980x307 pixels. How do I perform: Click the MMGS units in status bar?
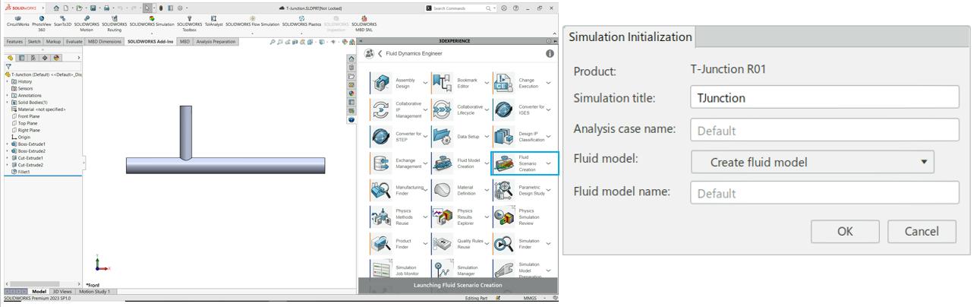[x=529, y=298]
